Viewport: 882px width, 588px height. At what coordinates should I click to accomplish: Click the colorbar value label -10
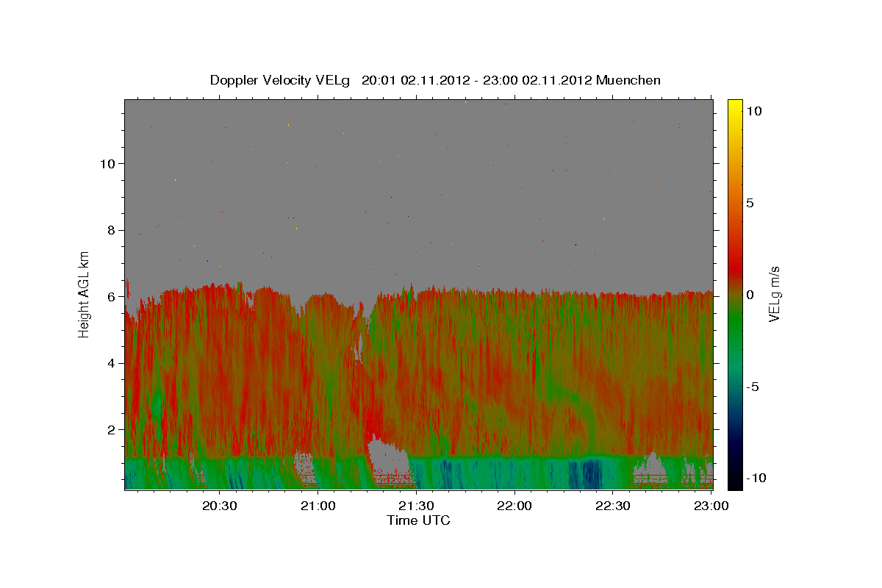point(755,478)
